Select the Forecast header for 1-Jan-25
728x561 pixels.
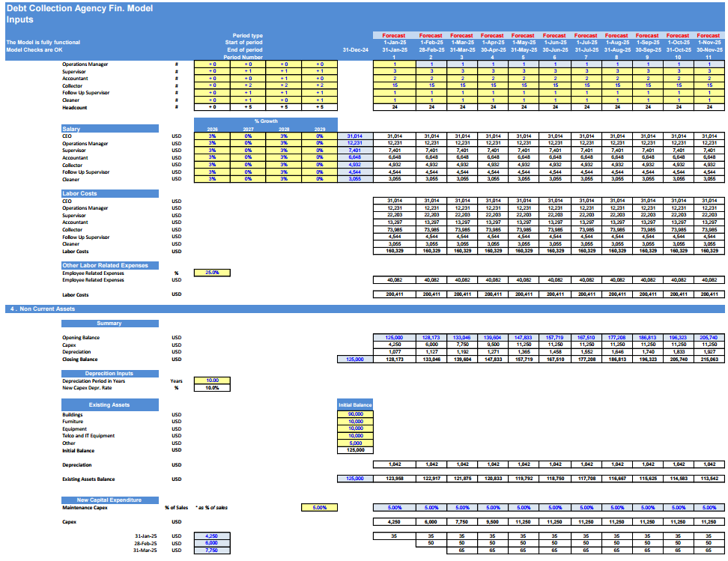point(393,35)
